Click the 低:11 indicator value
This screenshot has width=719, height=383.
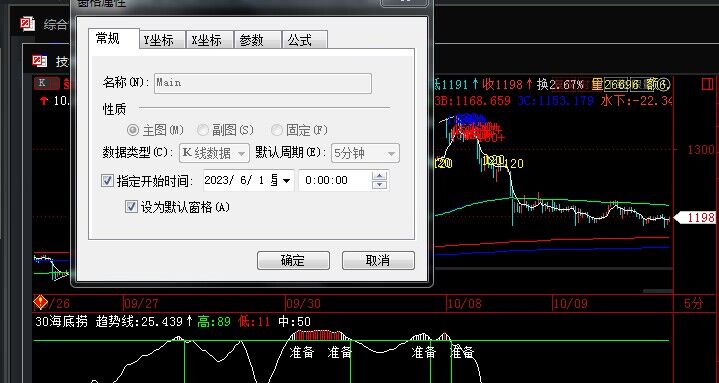(x=254, y=322)
